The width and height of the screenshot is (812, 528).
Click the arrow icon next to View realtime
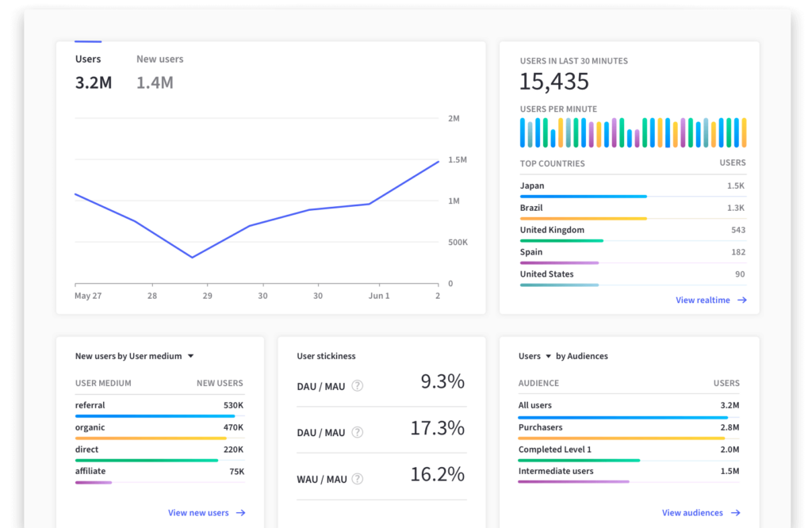point(741,300)
